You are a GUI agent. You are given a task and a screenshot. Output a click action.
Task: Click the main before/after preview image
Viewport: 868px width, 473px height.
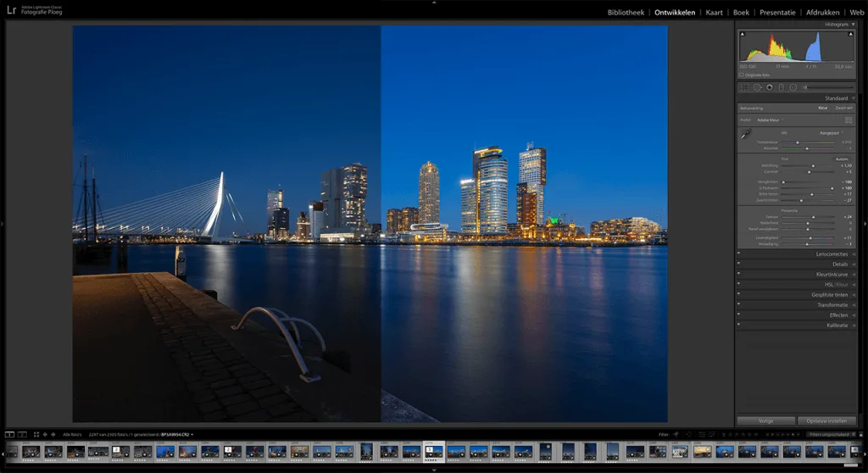pos(370,224)
